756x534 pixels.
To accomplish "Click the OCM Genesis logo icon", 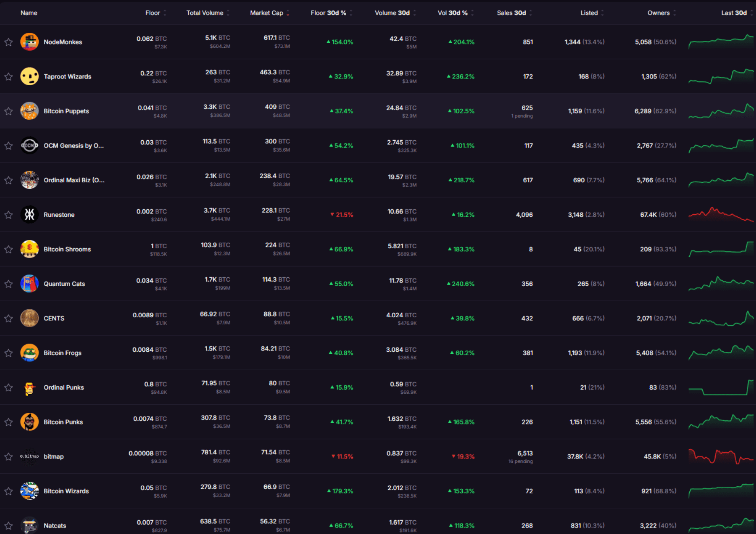I will click(x=29, y=146).
